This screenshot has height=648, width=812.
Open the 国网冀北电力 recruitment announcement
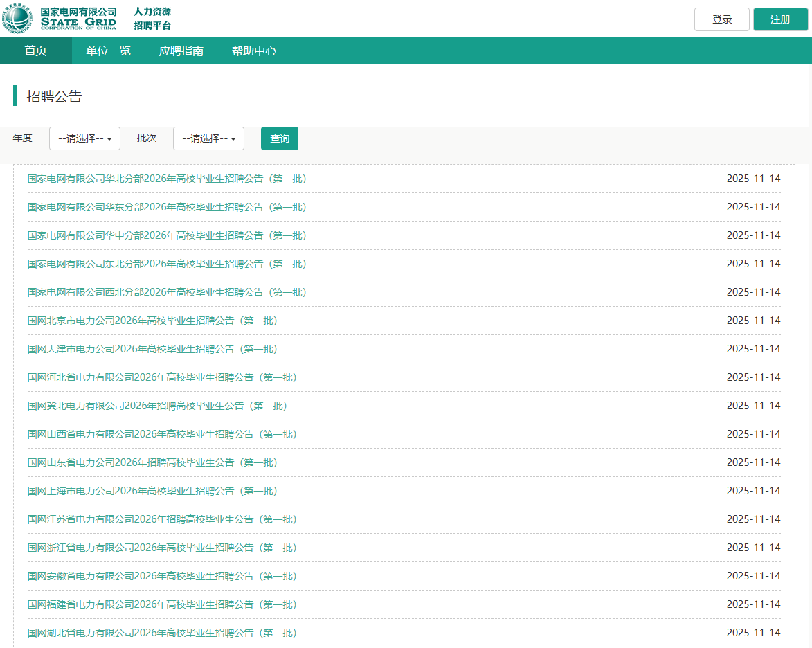[x=157, y=406]
